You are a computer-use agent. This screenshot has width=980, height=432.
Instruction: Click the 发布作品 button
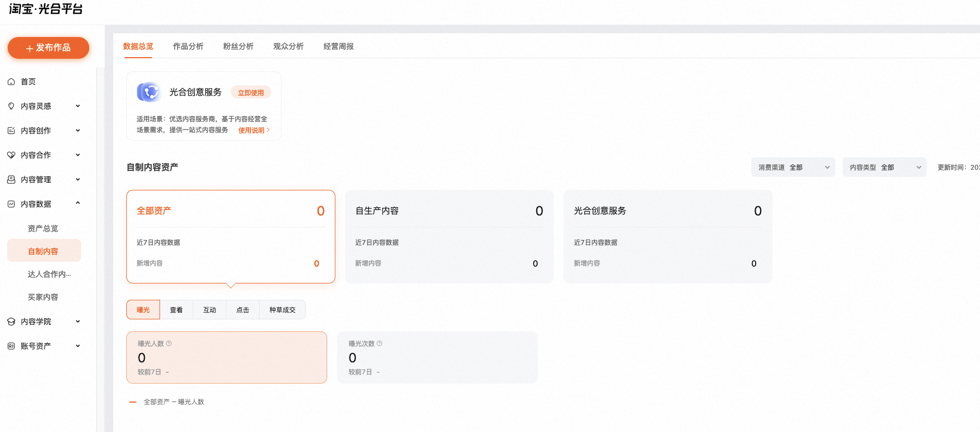coord(48,48)
